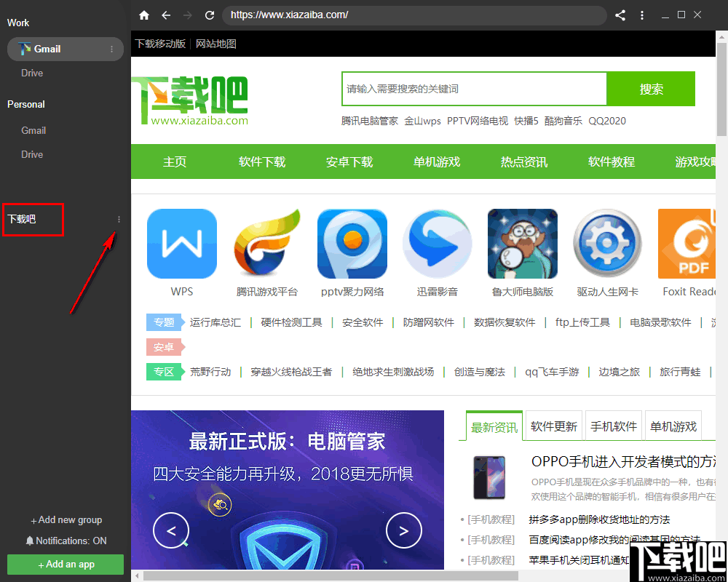The height and width of the screenshot is (582, 728).
Task: Navigate back with the left arrow
Action: [166, 15]
